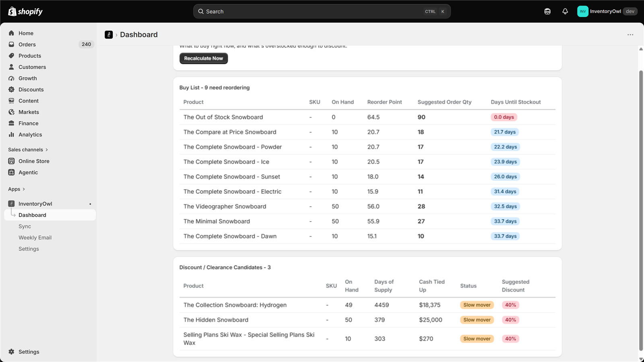Click the InventoryOwl app icon beside Dashboard title
The width and height of the screenshot is (644, 362).
tap(109, 35)
